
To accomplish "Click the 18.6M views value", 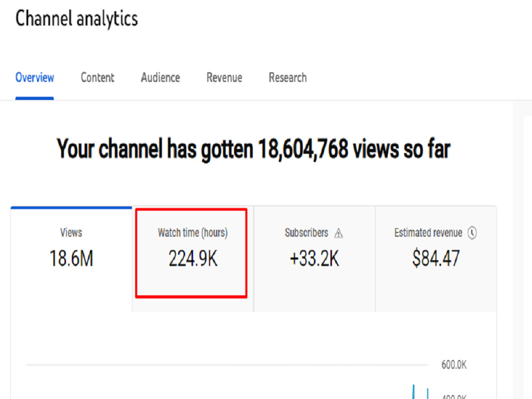I will [x=71, y=259].
